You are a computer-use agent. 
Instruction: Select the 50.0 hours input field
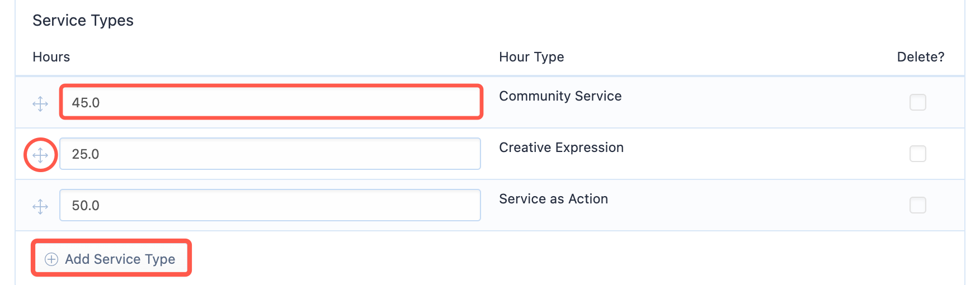[x=270, y=205]
